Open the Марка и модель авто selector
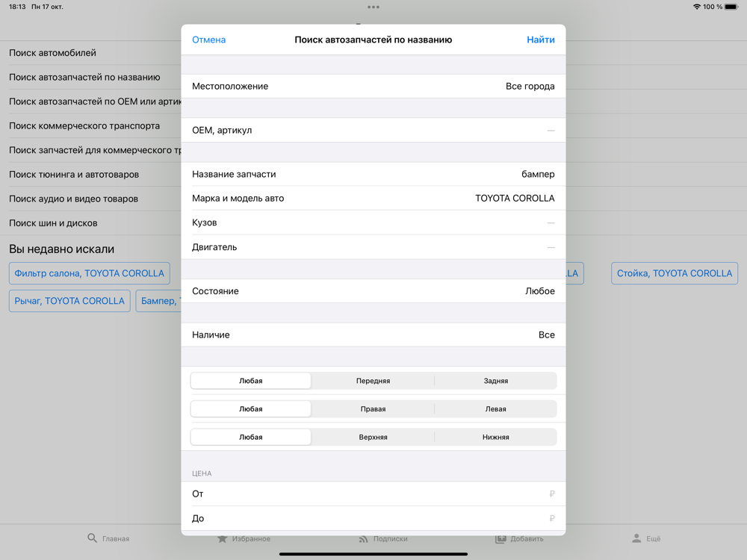The image size is (747, 560). [x=373, y=198]
